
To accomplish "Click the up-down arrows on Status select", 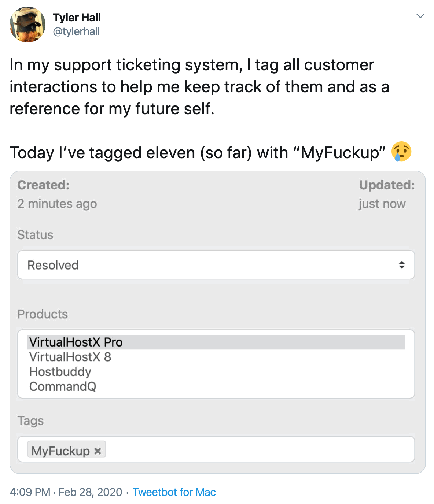I will tap(402, 265).
